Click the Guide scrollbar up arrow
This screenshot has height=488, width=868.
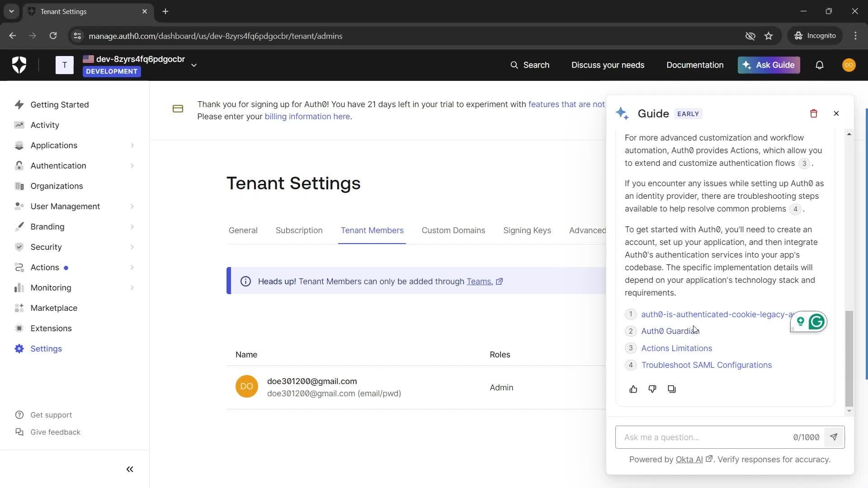[x=849, y=134]
